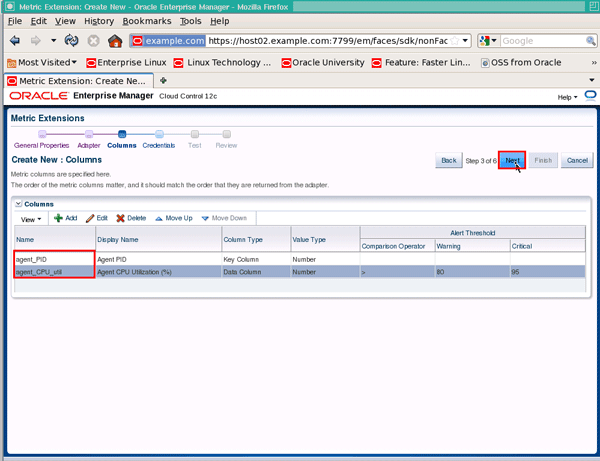The height and width of the screenshot is (461, 600).
Task: Open the list all tabs dropdown
Action: [592, 80]
